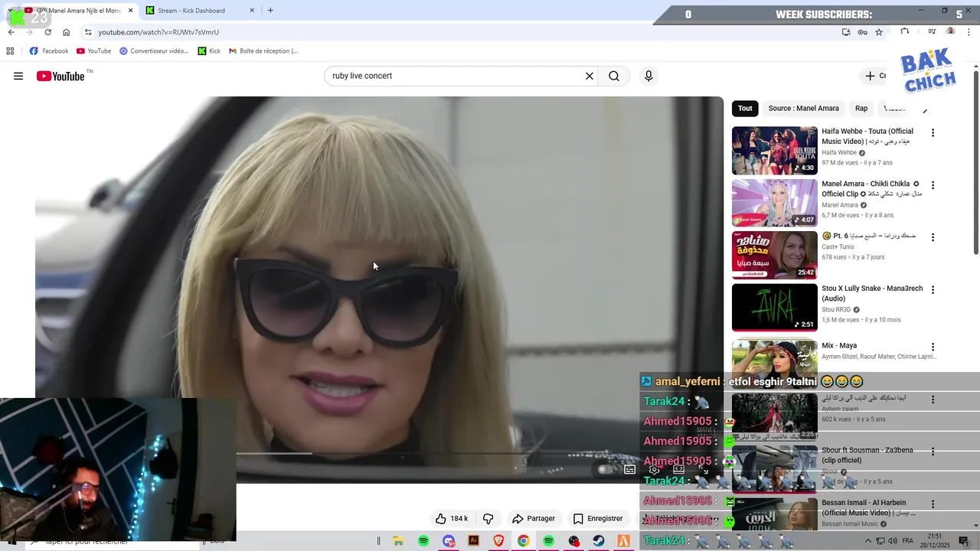The height and width of the screenshot is (551, 980).
Task: Click Haifa Wehbe channel name link
Action: 839,152
